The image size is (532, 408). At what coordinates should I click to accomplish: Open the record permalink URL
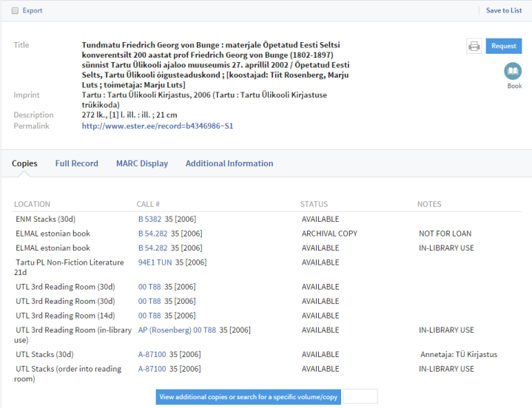157,126
